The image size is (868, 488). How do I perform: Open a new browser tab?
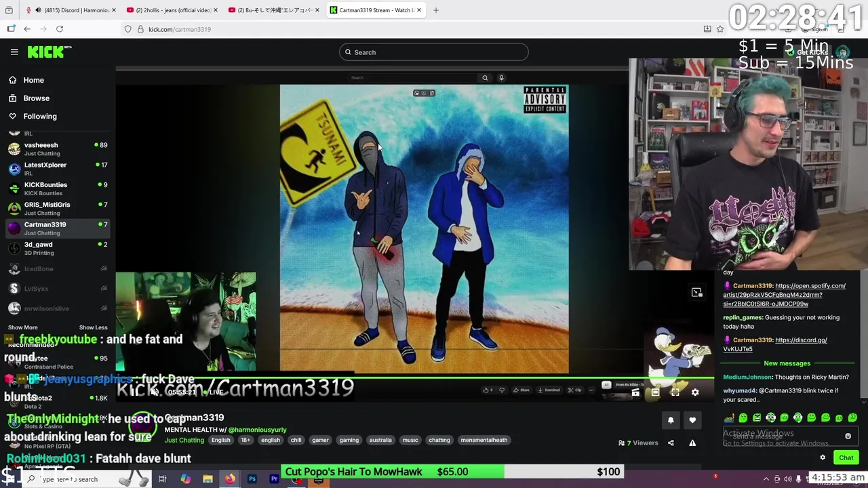436,10
